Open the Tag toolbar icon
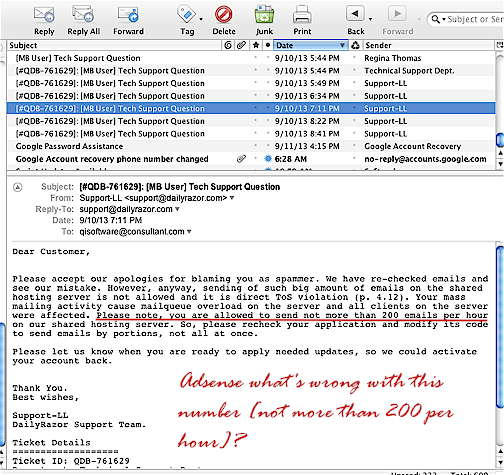The height and width of the screenshot is (475, 504). (187, 14)
